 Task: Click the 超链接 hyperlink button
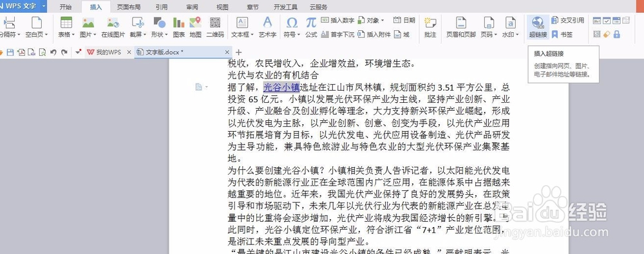(538, 27)
